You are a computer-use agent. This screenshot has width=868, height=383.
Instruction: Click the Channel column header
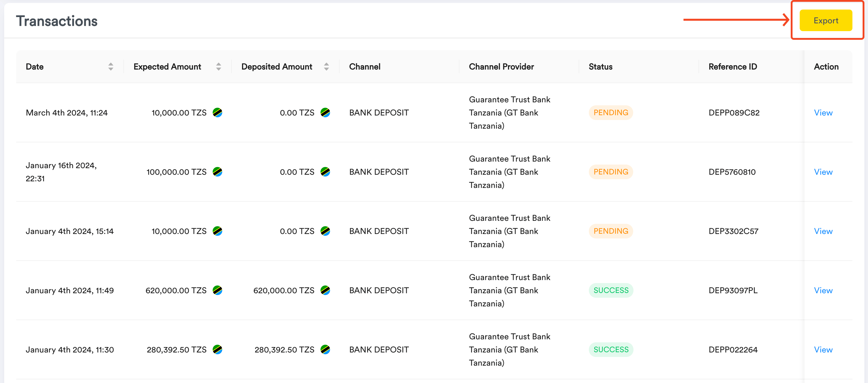click(365, 67)
